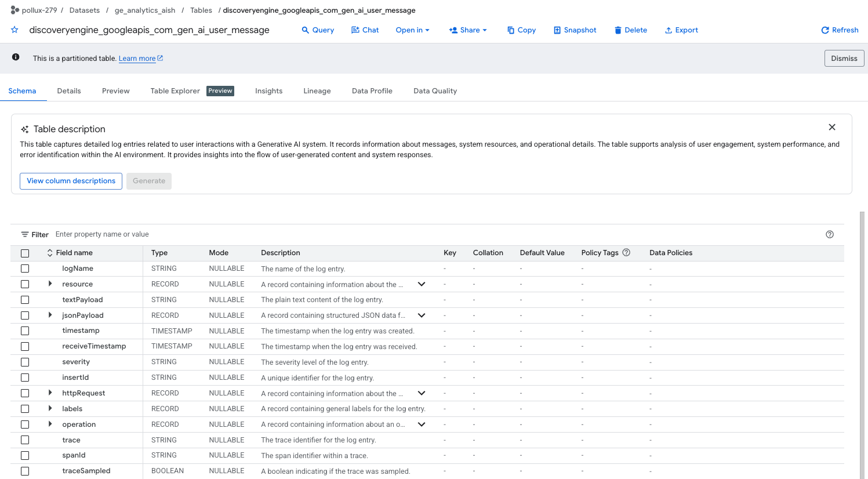
Task: Click the AI sparkle icon by Table description
Action: coord(25,129)
